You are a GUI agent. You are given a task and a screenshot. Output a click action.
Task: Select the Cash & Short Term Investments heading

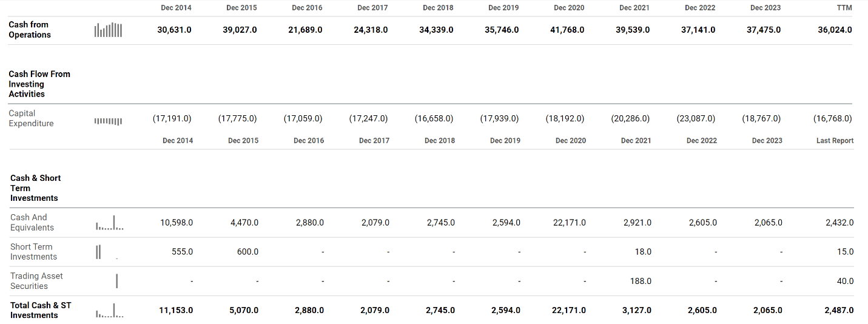click(36, 188)
